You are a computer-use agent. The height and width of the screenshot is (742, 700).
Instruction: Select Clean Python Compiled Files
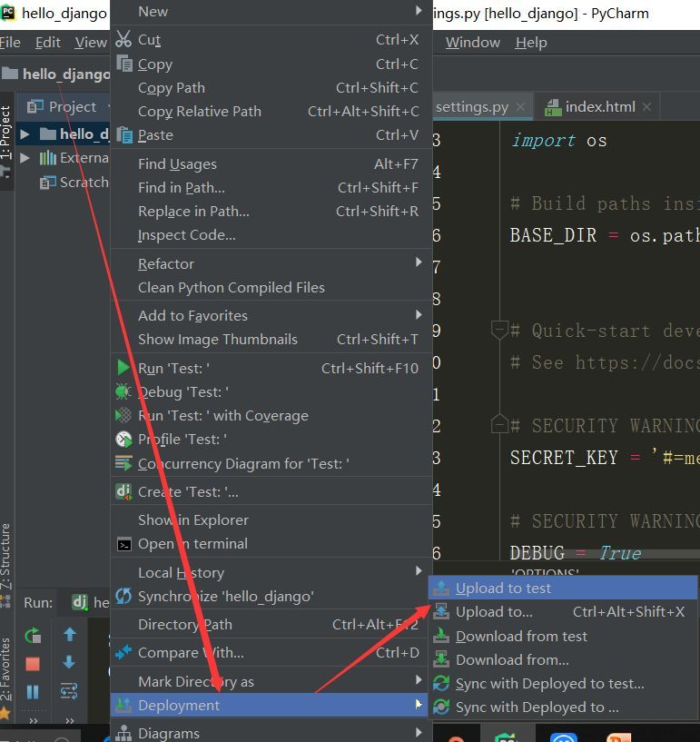[271, 287]
